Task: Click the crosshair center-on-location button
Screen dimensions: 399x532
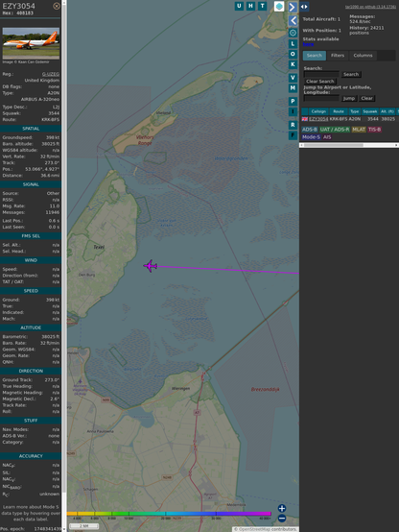Action: [x=293, y=33]
